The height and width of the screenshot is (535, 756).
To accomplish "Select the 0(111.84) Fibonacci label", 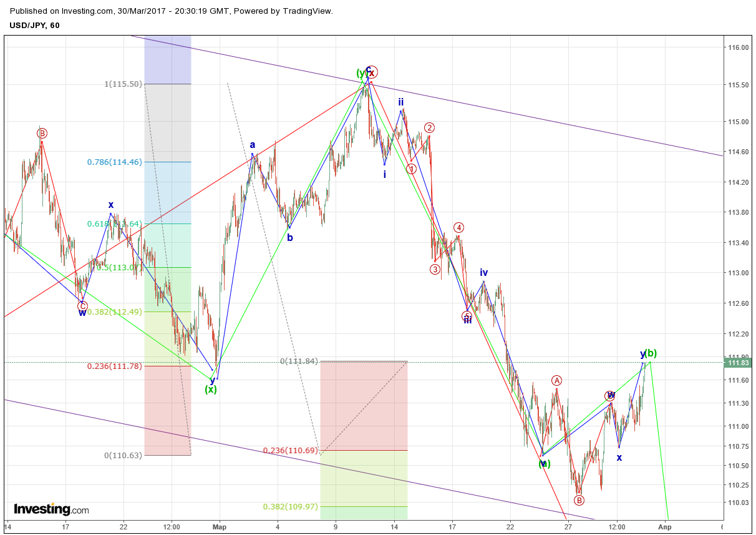I will (x=299, y=361).
